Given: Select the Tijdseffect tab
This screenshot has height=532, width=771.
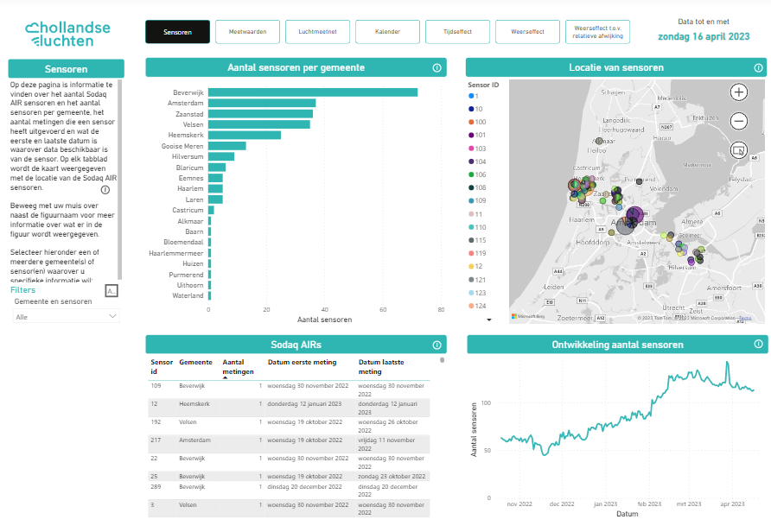Looking at the screenshot, I should [x=457, y=32].
